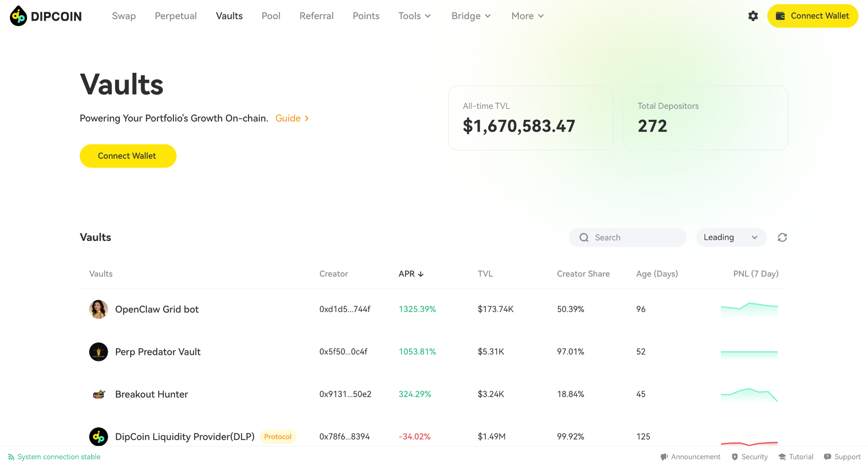Click the search magnifier icon

click(584, 238)
